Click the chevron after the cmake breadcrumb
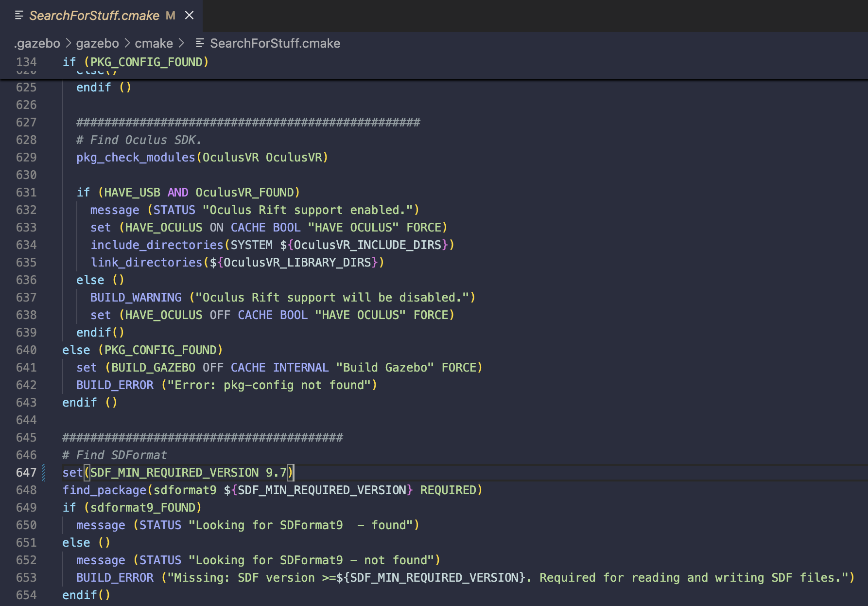The image size is (868, 606). point(181,43)
